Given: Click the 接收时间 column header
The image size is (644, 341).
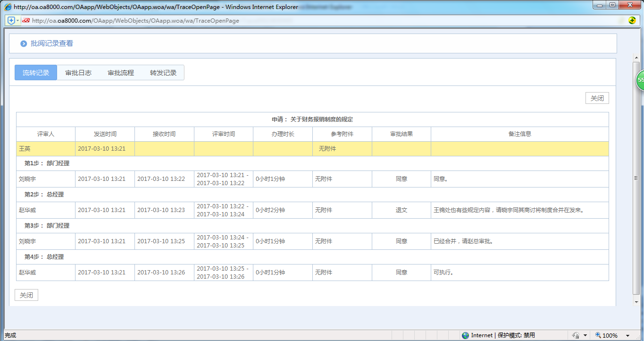Looking at the screenshot, I should point(164,134).
